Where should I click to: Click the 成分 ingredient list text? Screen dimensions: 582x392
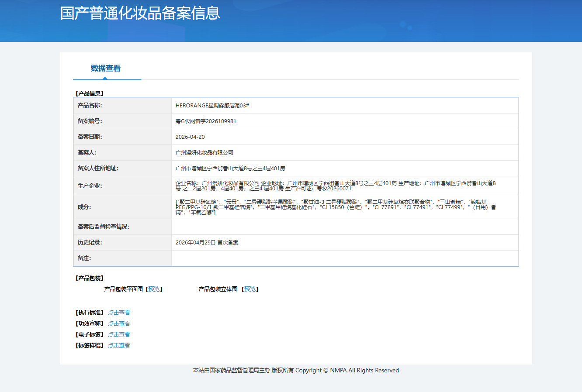336,207
